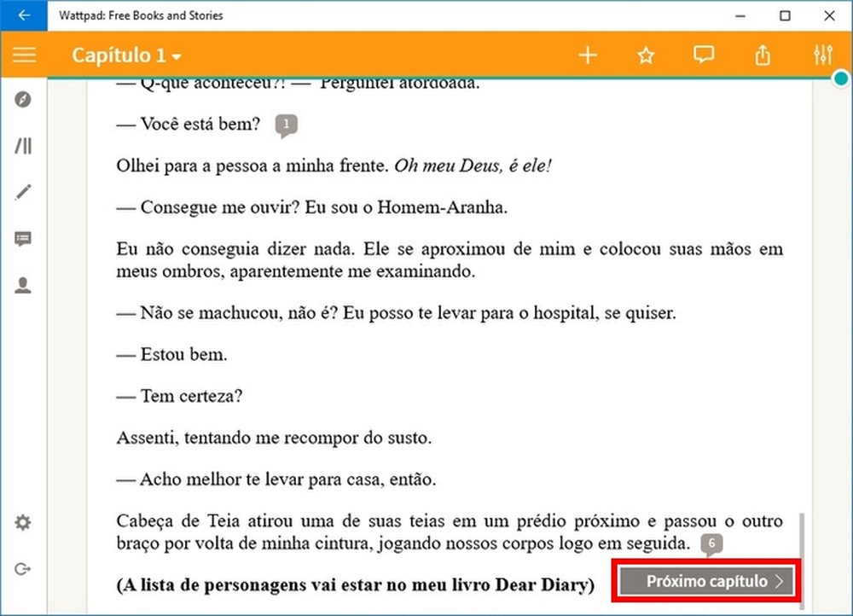Open the table of contents icon in sidebar

point(23,145)
